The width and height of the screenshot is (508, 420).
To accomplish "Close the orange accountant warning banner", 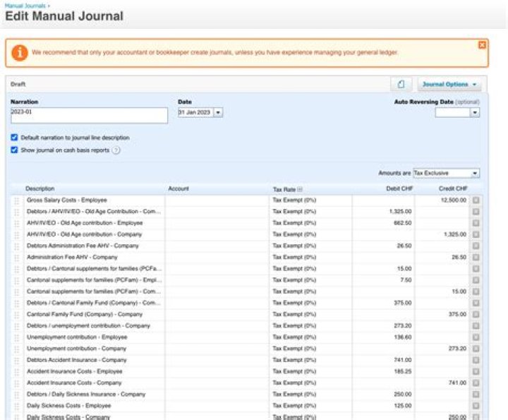I will point(482,45).
